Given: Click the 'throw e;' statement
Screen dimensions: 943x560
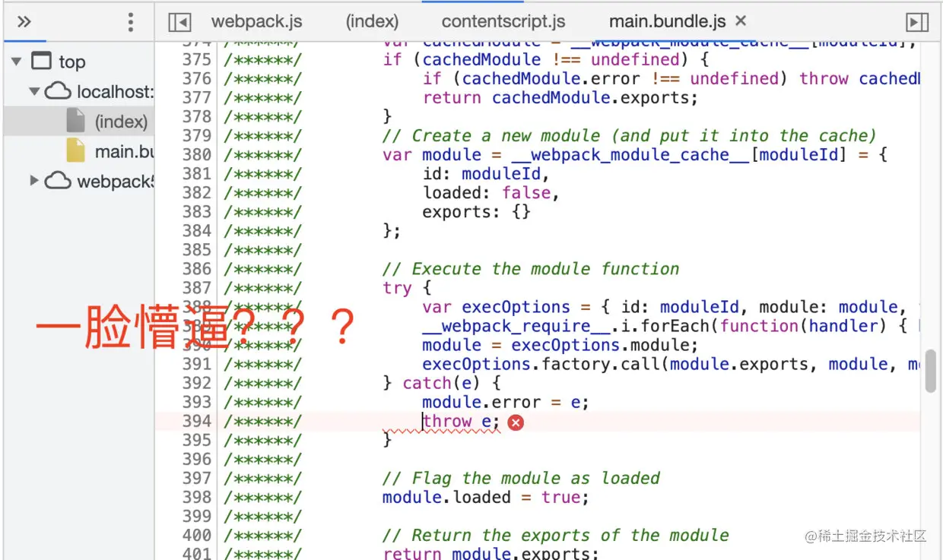Looking at the screenshot, I should tap(462, 421).
